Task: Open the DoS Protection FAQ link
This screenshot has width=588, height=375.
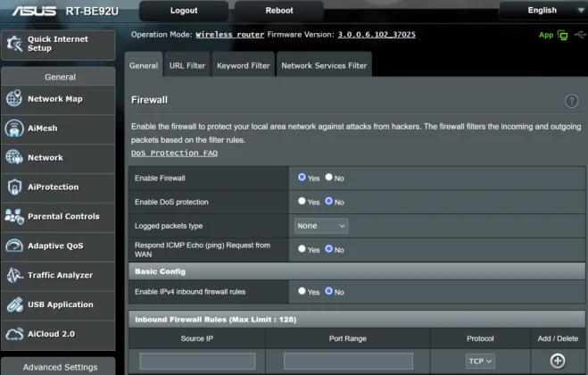Action: click(174, 154)
